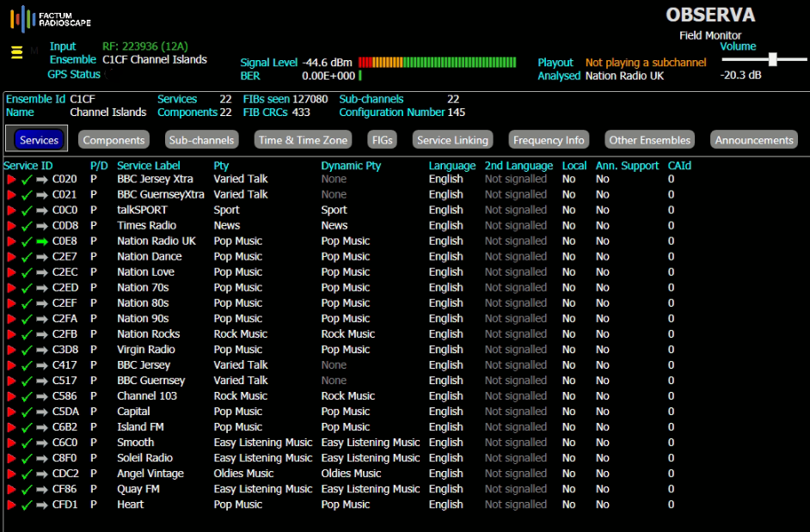Click the FIB CRCs 433 value
The width and height of the screenshot is (810, 532).
point(301,112)
